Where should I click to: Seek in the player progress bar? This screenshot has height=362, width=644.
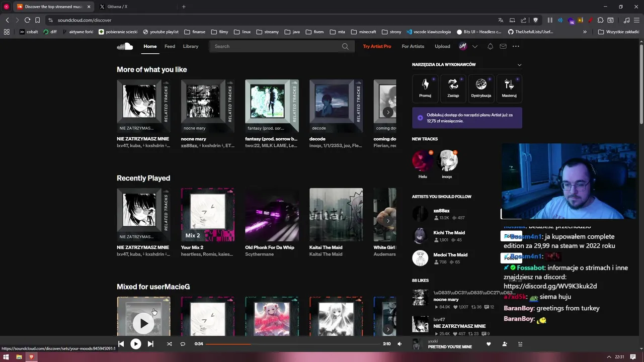pyautogui.click(x=293, y=344)
